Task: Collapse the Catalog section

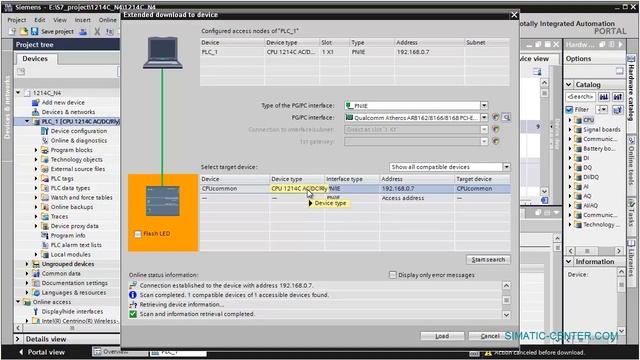Action: [x=569, y=84]
